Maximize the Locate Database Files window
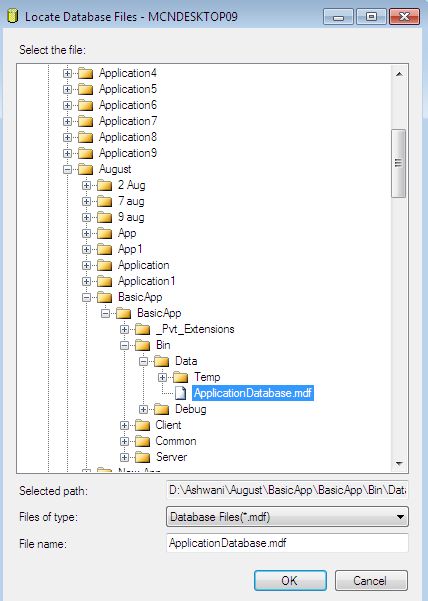 pyautogui.click(x=371, y=17)
